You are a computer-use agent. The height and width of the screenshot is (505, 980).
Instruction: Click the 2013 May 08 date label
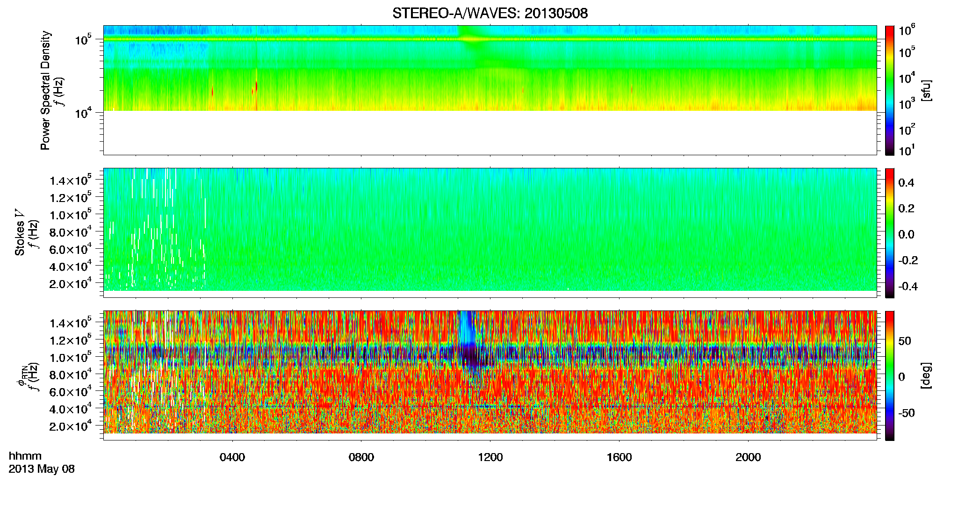point(42,469)
